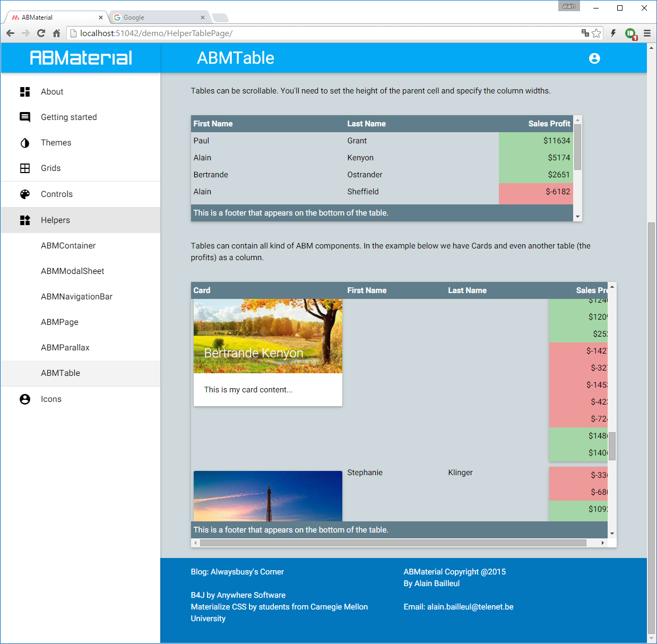This screenshot has height=644, width=657.
Task: Click the Eiffel Tower card image
Action: tap(268, 496)
